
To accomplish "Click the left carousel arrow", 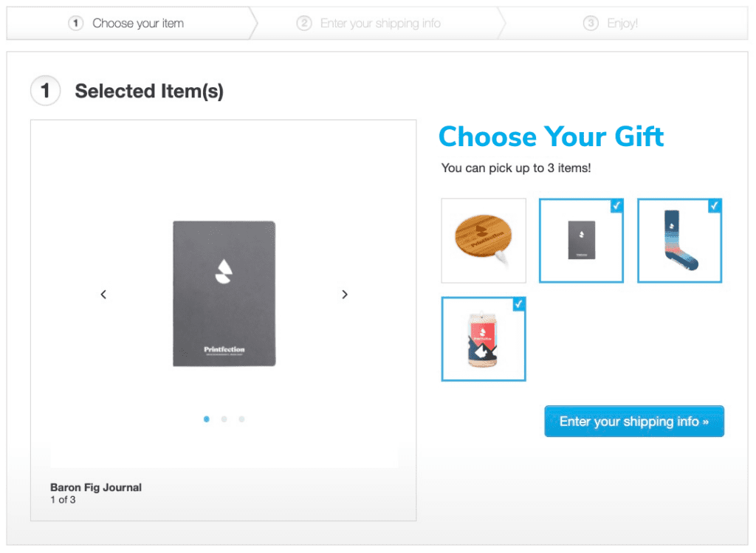I will tap(103, 294).
